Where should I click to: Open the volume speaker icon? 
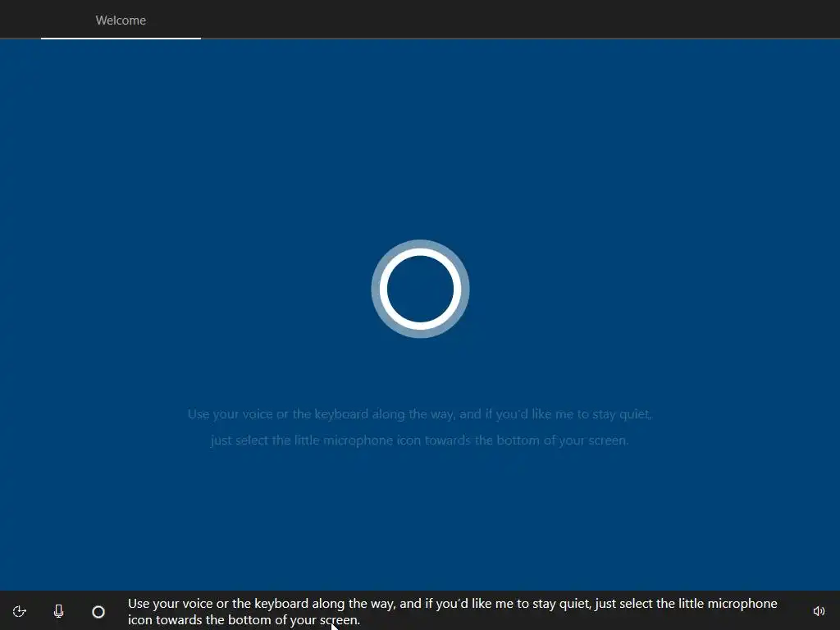pos(819,611)
